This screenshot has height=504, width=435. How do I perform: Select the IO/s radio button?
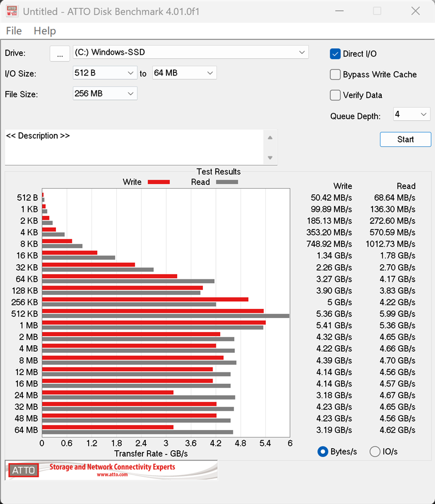click(x=375, y=452)
